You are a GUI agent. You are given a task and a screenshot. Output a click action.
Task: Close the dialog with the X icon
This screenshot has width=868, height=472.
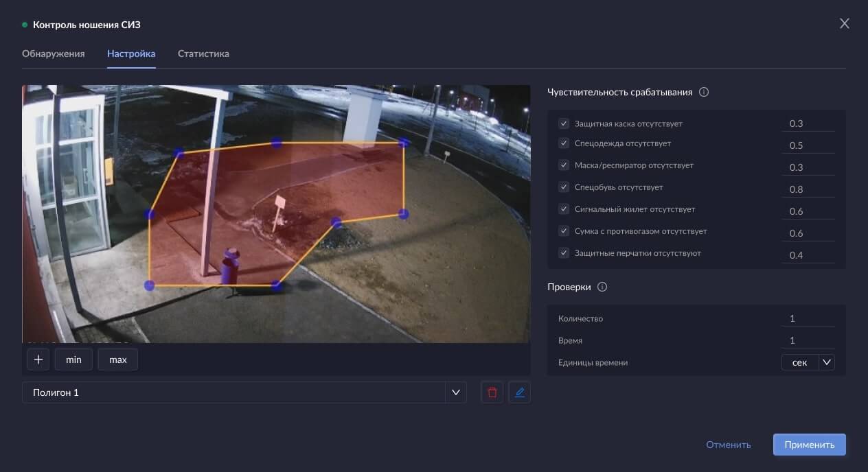tap(844, 24)
